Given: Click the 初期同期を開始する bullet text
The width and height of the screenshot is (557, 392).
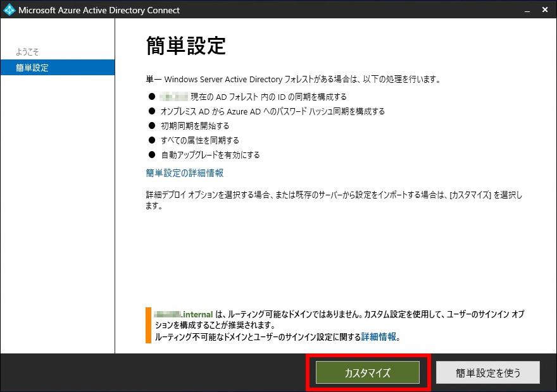Looking at the screenshot, I should pyautogui.click(x=195, y=126).
